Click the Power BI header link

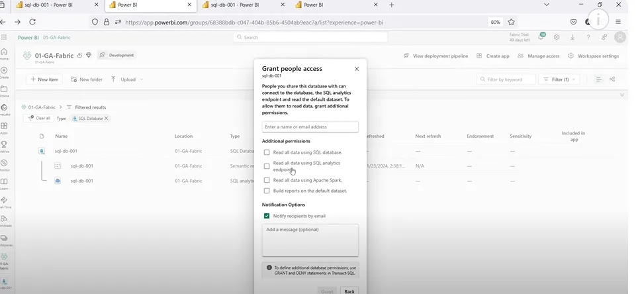coord(28,37)
